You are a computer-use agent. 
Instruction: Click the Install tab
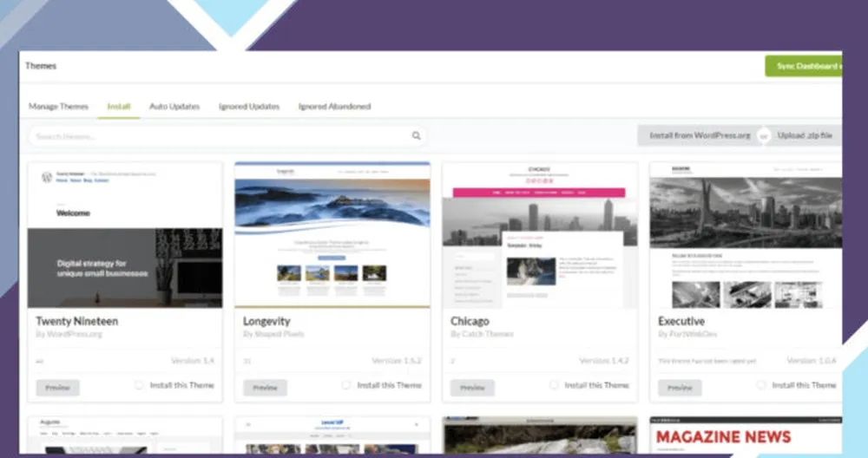[119, 107]
